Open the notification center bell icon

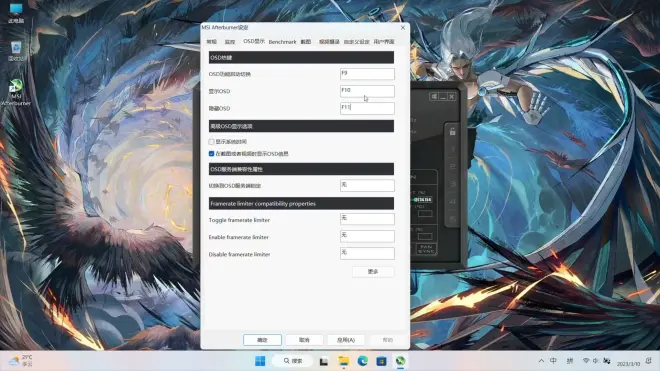(649, 361)
